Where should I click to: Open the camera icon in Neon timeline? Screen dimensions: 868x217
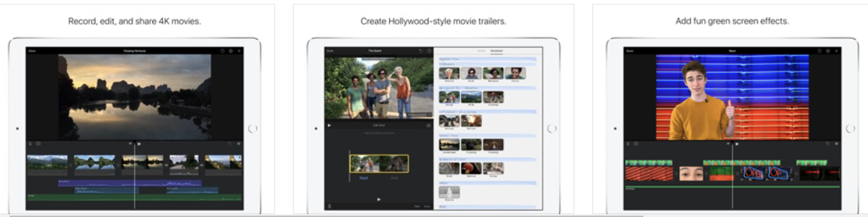(636, 144)
